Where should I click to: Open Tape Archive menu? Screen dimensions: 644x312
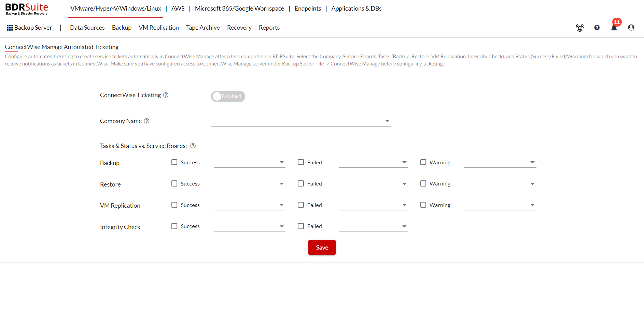click(203, 28)
